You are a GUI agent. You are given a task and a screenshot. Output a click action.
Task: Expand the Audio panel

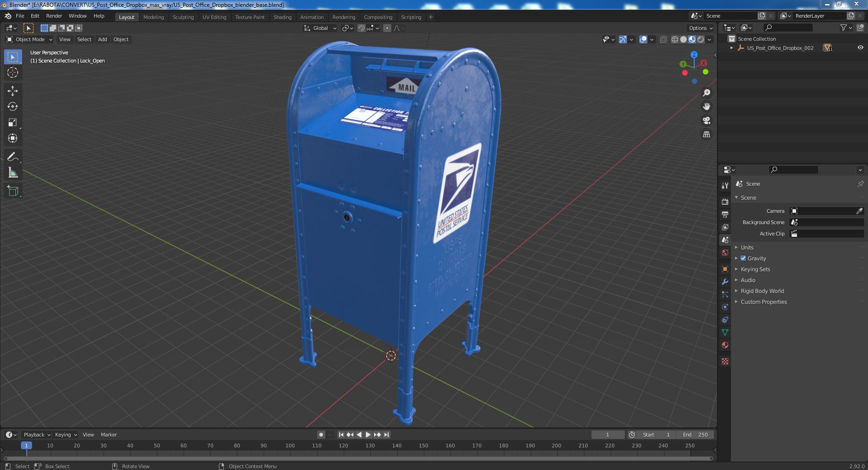point(748,280)
